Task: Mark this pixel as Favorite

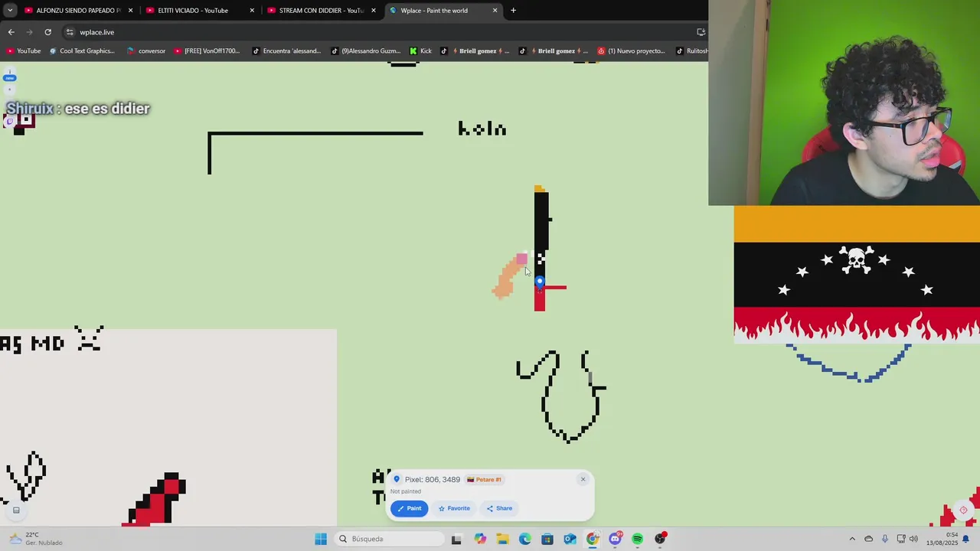Action: [454, 508]
